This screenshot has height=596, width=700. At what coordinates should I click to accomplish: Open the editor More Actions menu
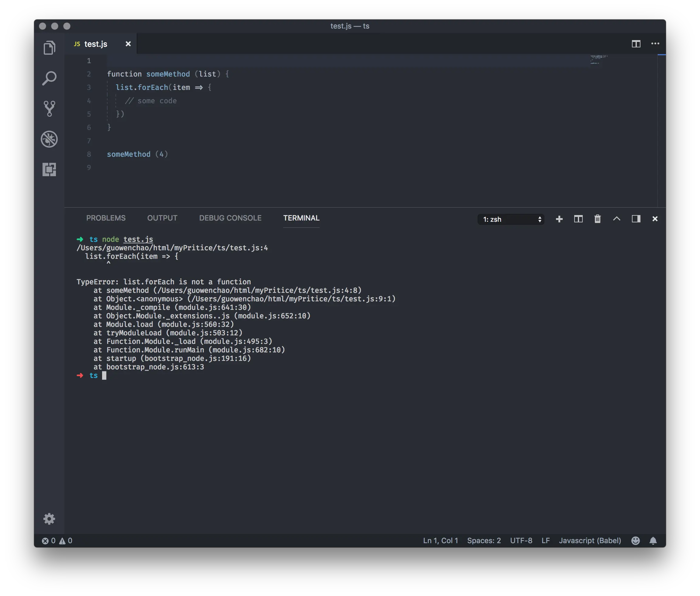tap(655, 43)
